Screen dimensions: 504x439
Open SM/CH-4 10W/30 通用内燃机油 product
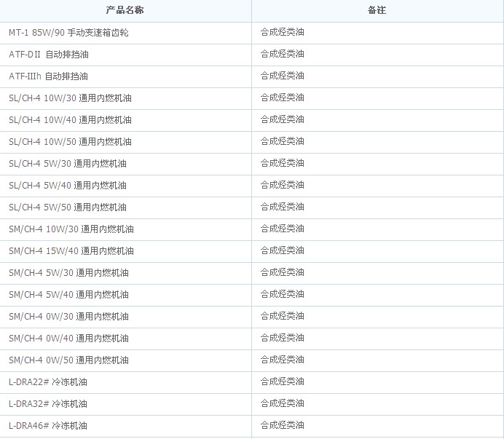[x=71, y=229]
